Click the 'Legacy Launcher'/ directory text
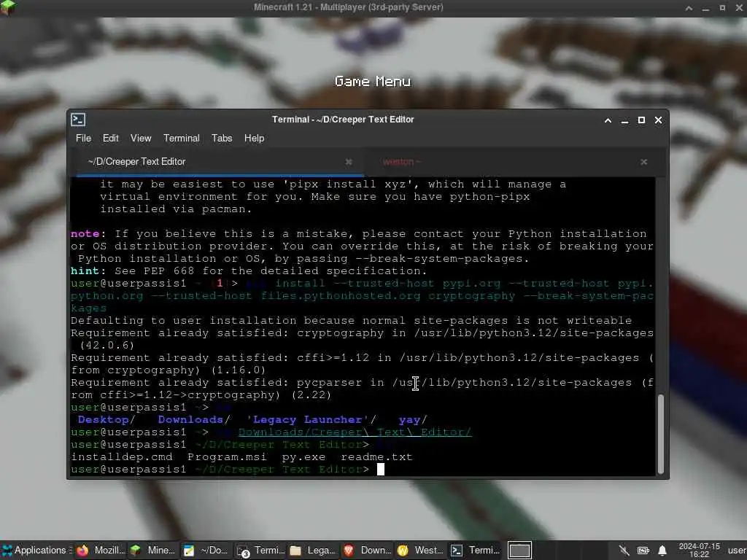 [311, 419]
